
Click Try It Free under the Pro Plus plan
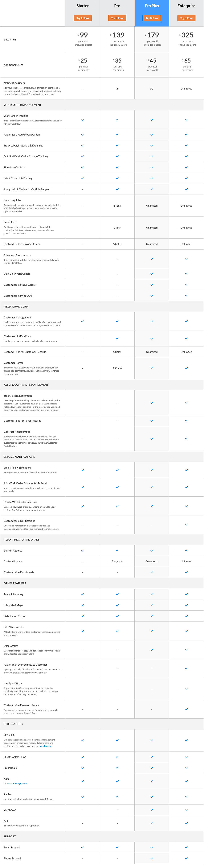(152, 18)
